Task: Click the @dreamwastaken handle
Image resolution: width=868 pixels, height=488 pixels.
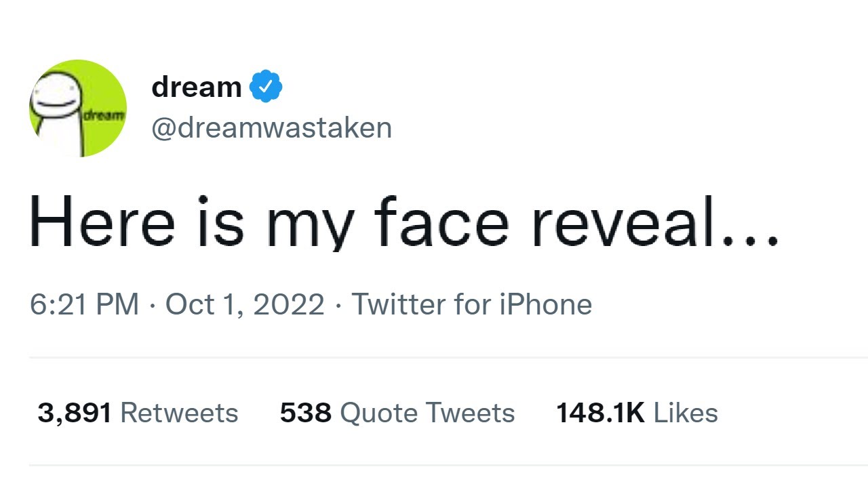Action: [271, 127]
